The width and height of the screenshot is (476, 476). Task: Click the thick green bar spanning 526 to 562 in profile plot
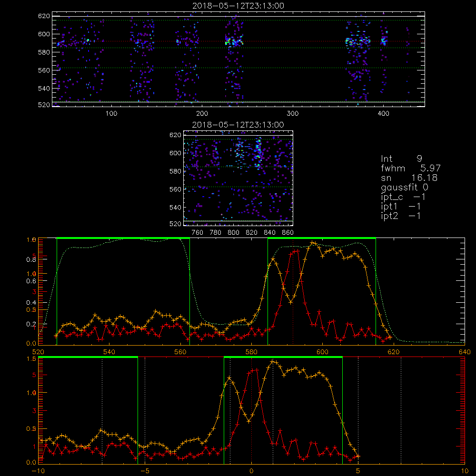point(123,238)
